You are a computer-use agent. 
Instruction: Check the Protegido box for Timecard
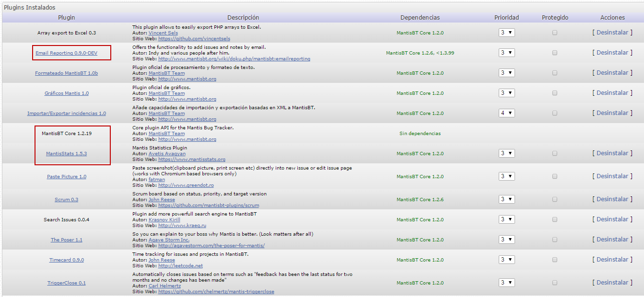pos(555,260)
